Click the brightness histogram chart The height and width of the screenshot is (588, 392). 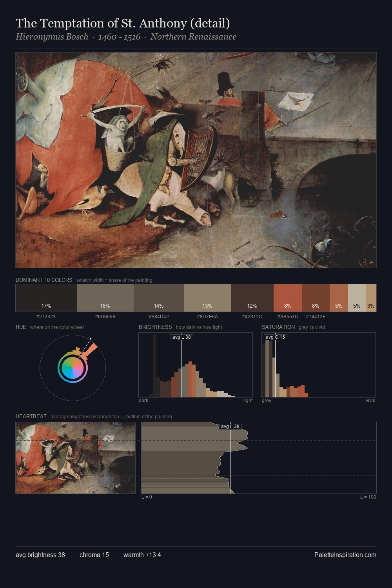pyautogui.click(x=196, y=365)
